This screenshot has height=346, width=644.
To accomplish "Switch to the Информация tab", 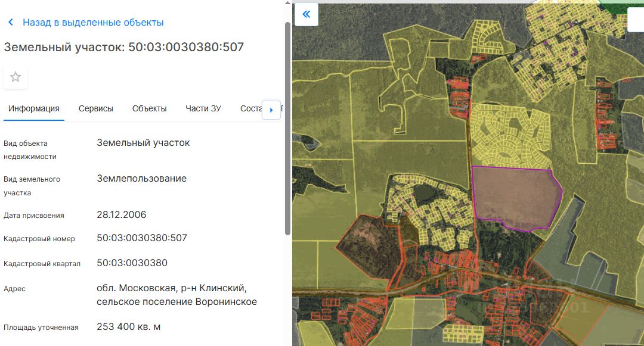I will tap(34, 108).
